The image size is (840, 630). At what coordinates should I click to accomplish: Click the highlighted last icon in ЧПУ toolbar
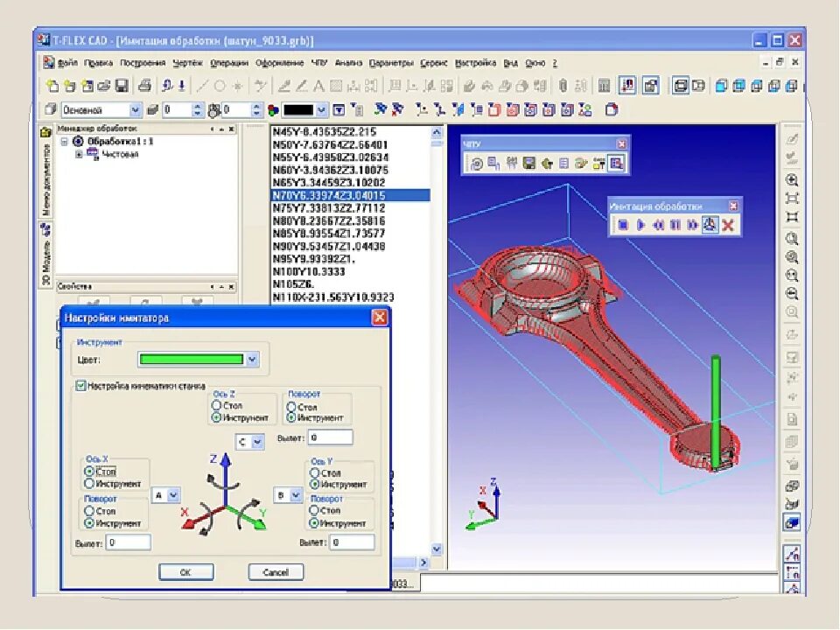[616, 164]
